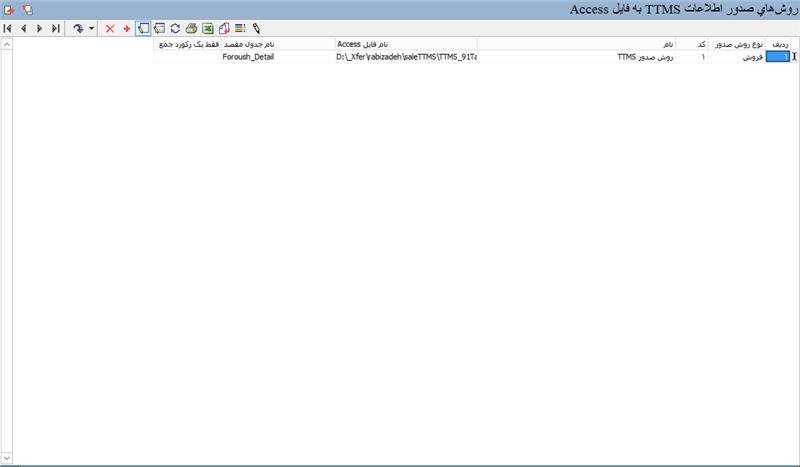Click the exit icon in top-left corner

(x=9, y=9)
